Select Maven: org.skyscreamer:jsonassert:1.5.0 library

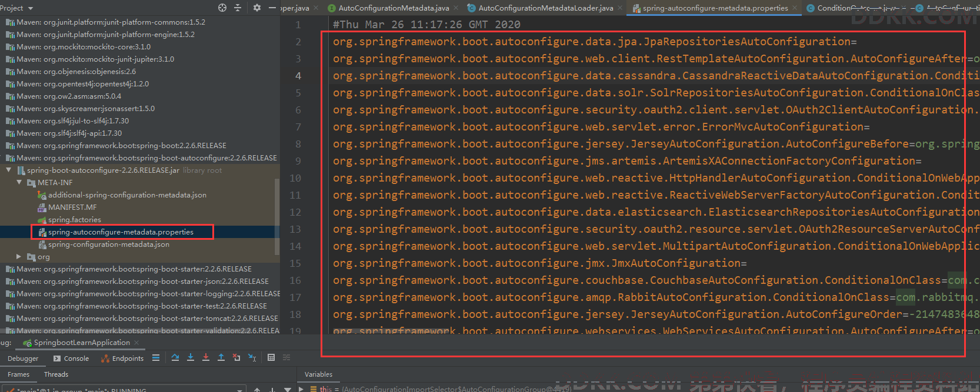86,109
